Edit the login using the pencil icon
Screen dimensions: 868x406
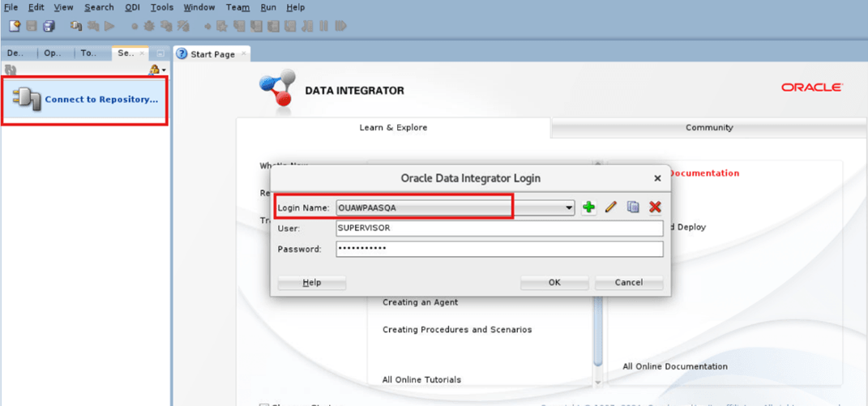pos(610,207)
